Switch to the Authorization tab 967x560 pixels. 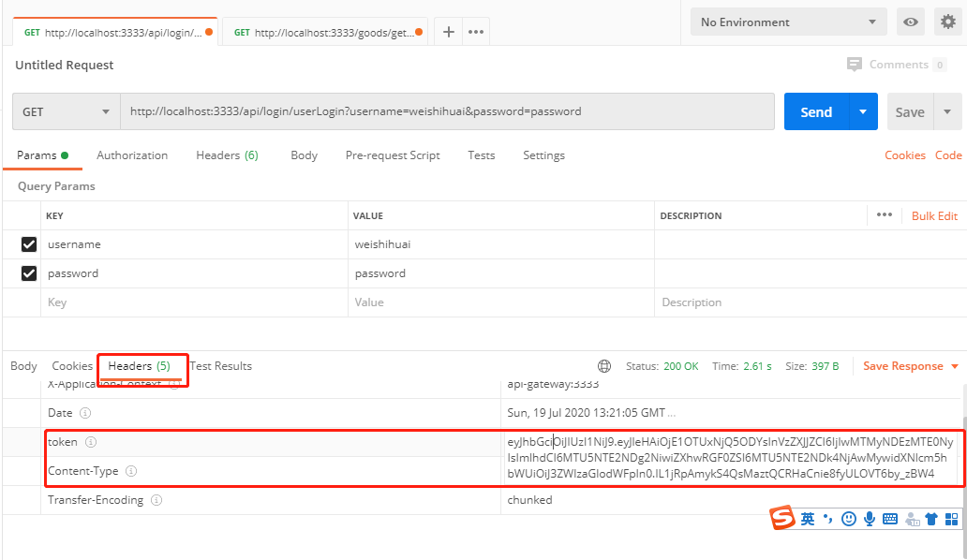click(131, 155)
